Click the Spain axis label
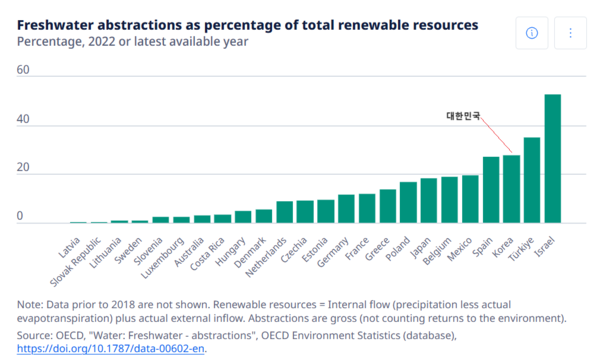600x364 pixels. tap(482, 247)
